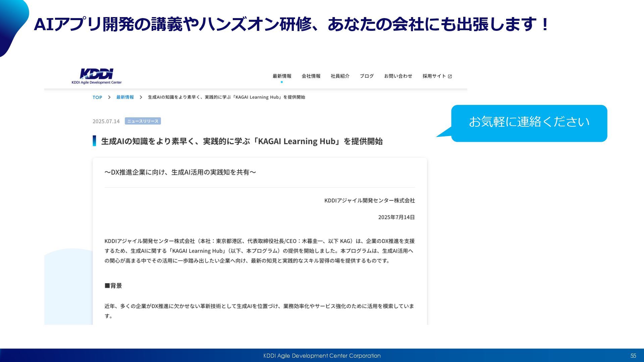Click the slide title about AIアプリ開発の講義
Screen dimensions: 644x362
tap(291, 24)
